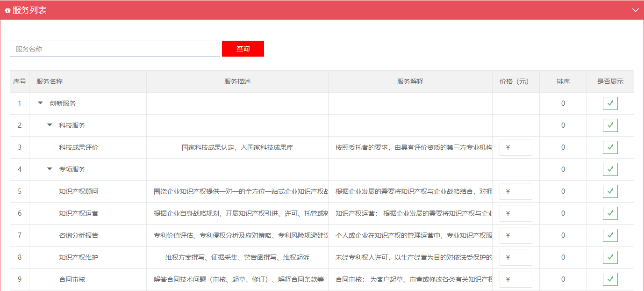
Task: Select the 科技成果评价 row name
Action: 79,147
